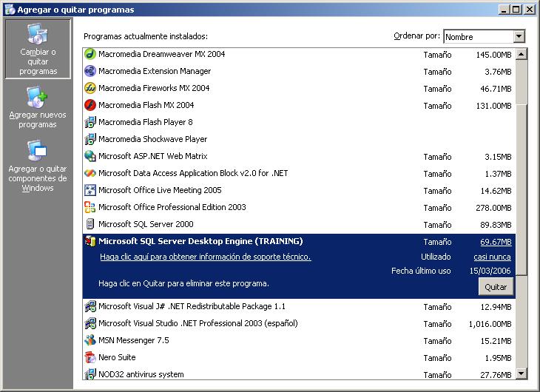Click the Macromedia Dreamweaver MX 2004 icon
Viewport: 540px width, 392px height.
[x=90, y=54]
